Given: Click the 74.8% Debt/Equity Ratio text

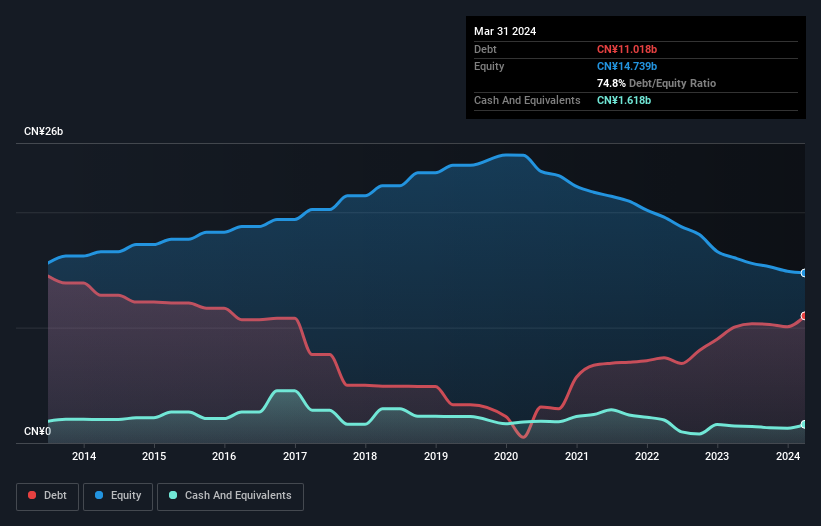Looking at the screenshot, I should pos(656,83).
